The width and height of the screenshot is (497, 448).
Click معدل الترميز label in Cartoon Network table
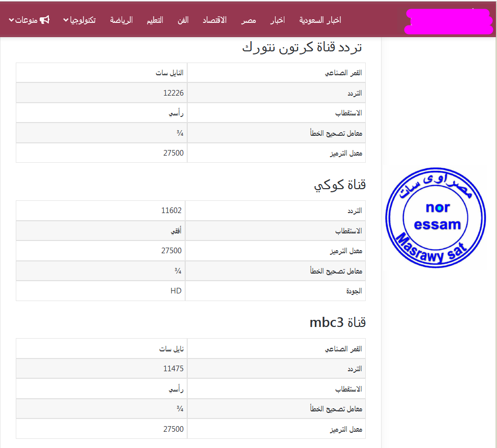(x=346, y=153)
